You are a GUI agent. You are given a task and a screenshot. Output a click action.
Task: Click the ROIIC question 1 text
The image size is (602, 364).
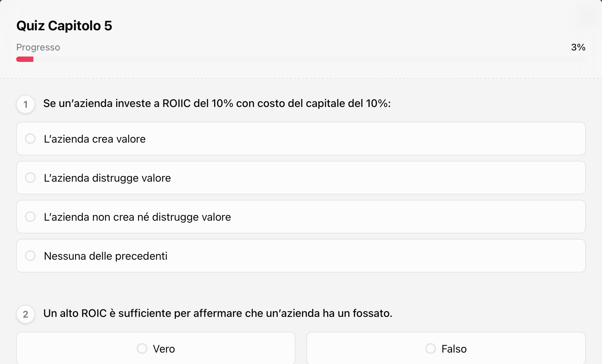tap(217, 103)
